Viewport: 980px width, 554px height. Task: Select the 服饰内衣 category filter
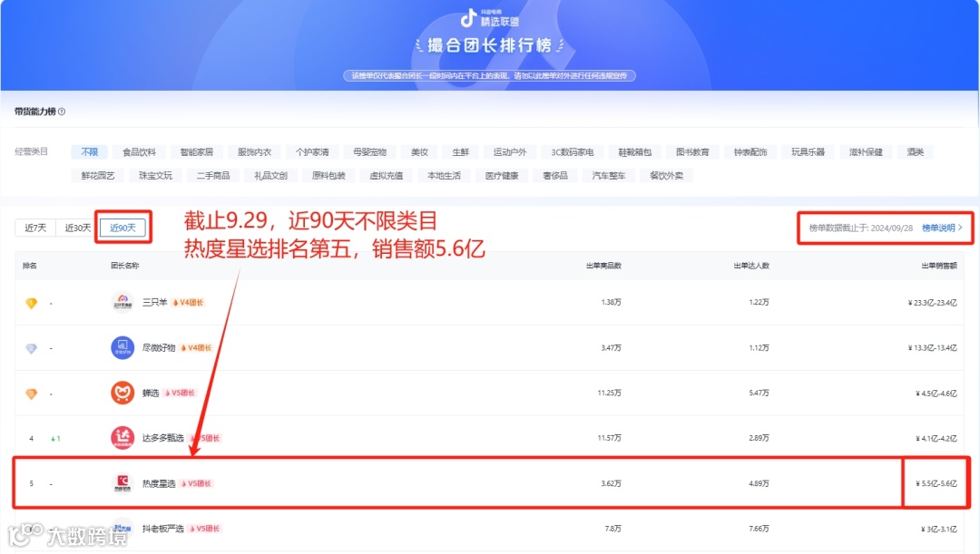[x=254, y=151]
